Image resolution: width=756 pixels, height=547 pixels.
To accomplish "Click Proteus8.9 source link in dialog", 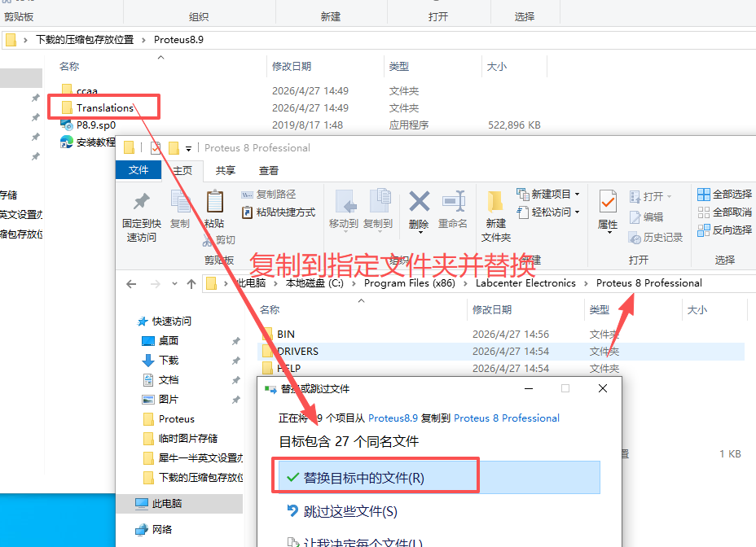I will coord(393,418).
